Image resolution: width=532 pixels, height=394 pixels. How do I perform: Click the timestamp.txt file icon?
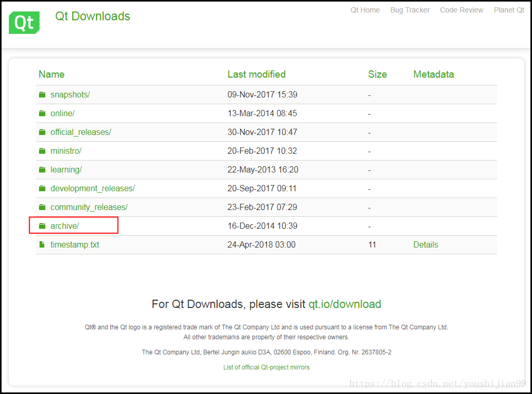click(42, 244)
